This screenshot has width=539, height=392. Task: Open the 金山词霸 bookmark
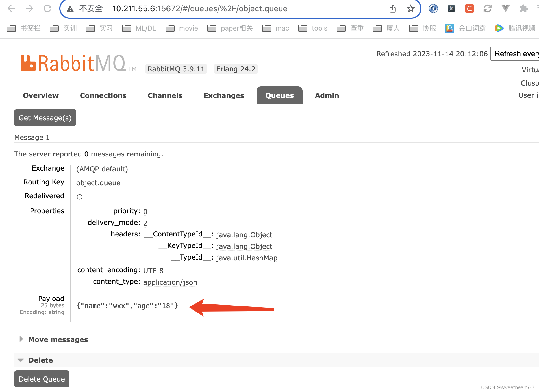point(465,28)
